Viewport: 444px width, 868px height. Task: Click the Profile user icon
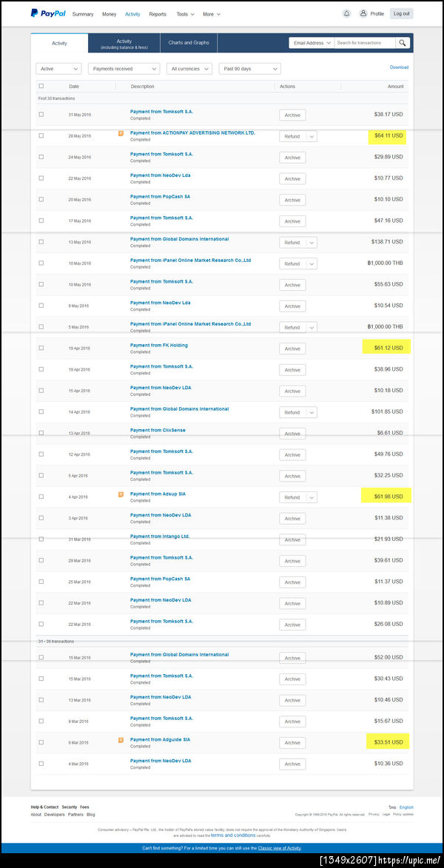(x=363, y=13)
